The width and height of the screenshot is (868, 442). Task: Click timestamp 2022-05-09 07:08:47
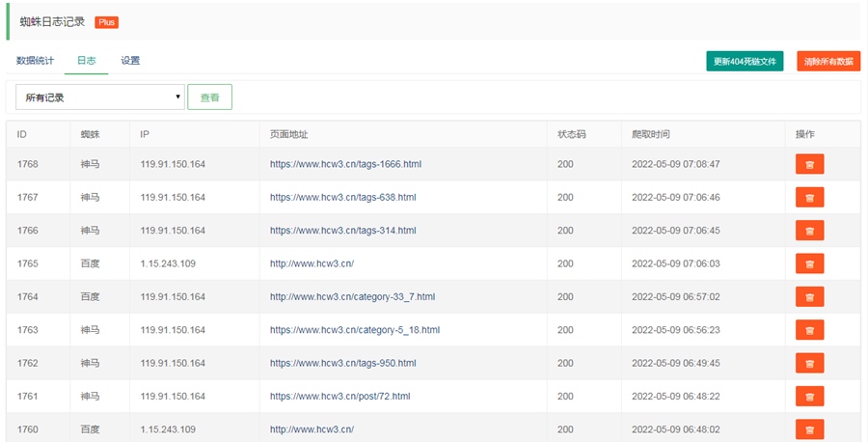point(676,164)
